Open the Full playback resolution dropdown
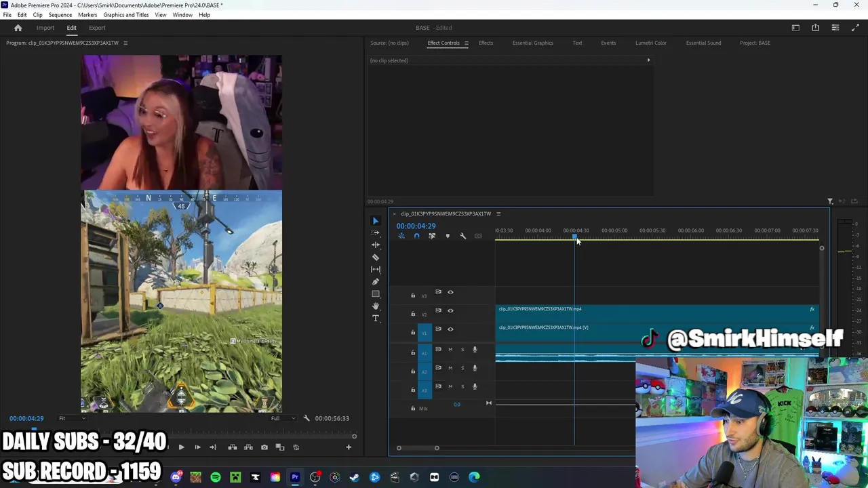Screen dimensions: 868x488 click(x=283, y=418)
